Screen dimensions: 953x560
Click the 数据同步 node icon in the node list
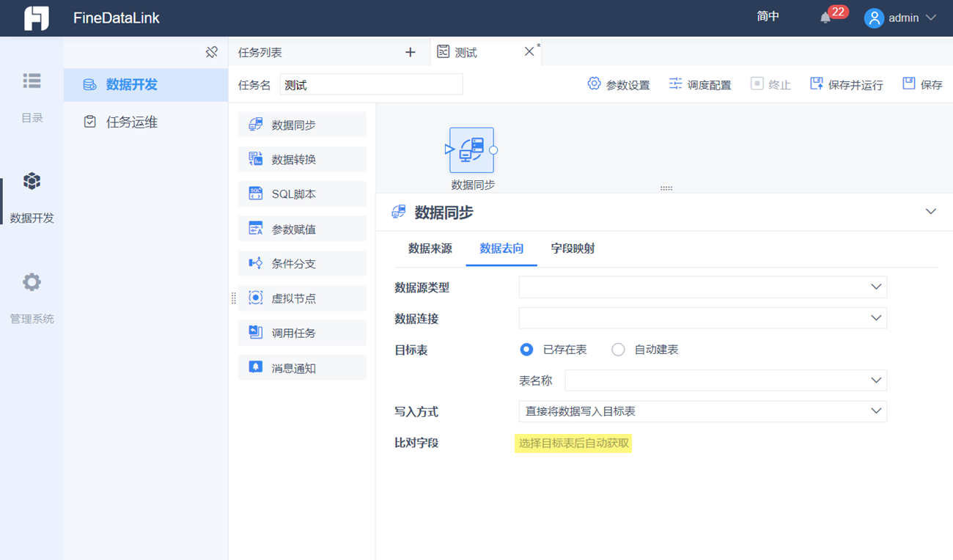255,125
